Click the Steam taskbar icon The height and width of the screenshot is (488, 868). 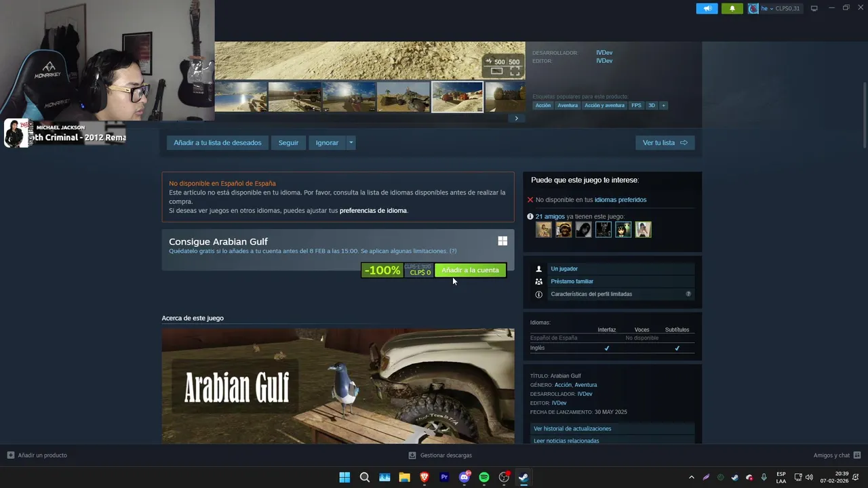tap(524, 477)
